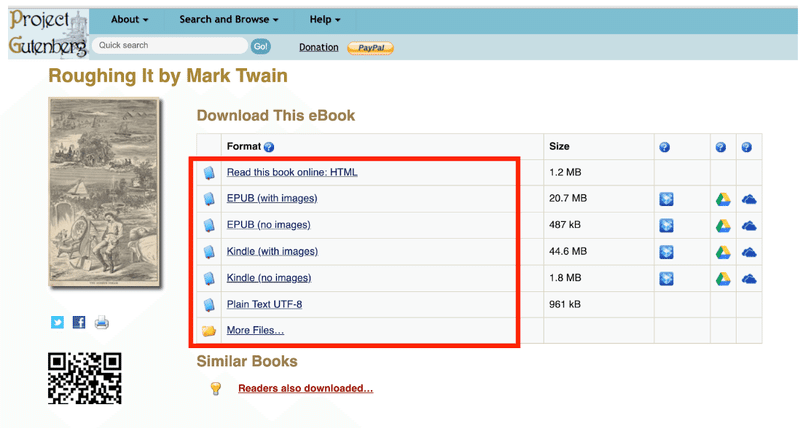Click the book icon beside HTML row
This screenshot has width=800, height=428.
coord(209,173)
